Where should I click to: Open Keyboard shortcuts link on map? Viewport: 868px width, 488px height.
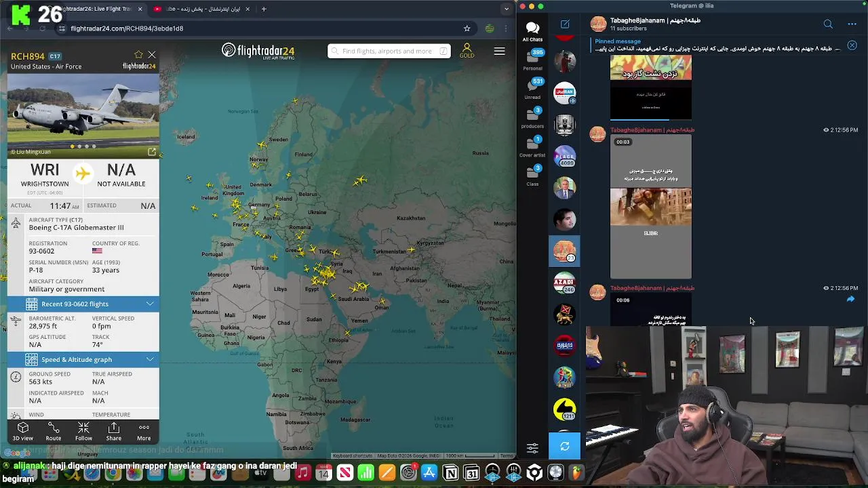pyautogui.click(x=353, y=455)
